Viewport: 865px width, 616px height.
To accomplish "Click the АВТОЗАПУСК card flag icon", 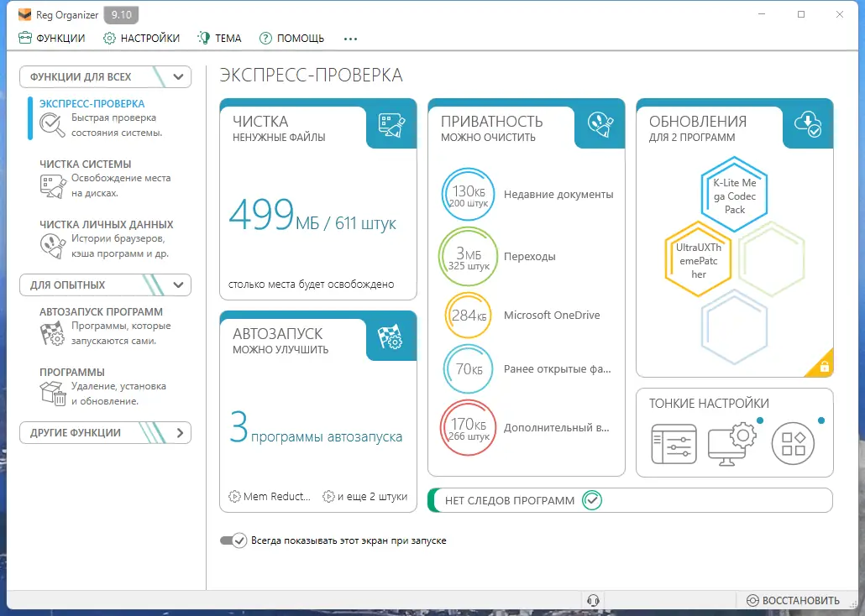I will (390, 337).
